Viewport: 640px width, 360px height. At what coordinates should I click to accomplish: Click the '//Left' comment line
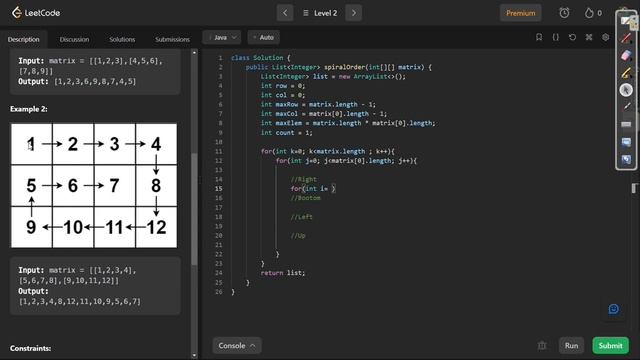tap(302, 217)
